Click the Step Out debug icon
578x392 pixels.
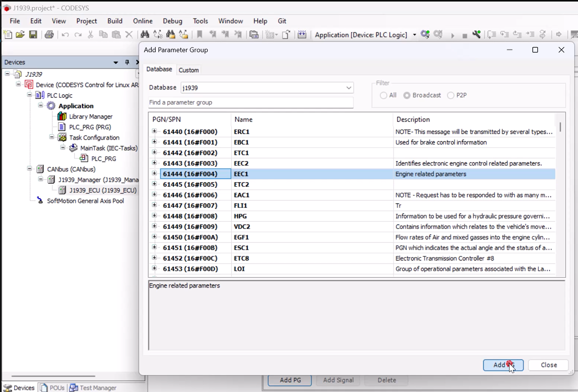click(517, 35)
